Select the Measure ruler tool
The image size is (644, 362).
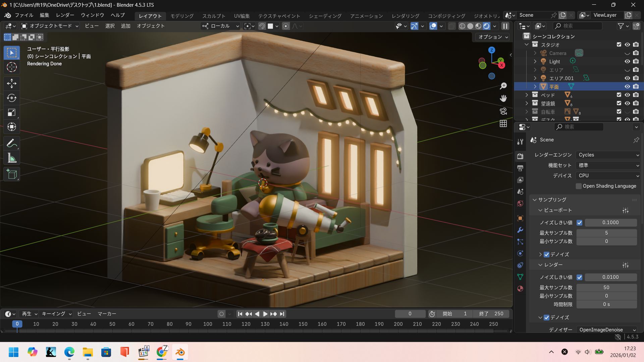pyautogui.click(x=12, y=158)
